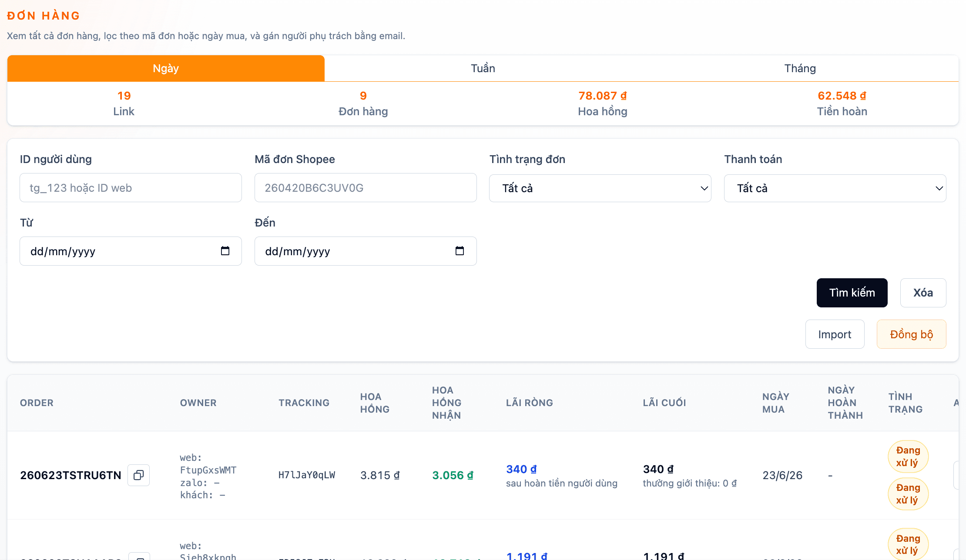Viewport: 966px width, 560px height.
Task: Click the 3.815 đ commission value
Action: tap(380, 475)
